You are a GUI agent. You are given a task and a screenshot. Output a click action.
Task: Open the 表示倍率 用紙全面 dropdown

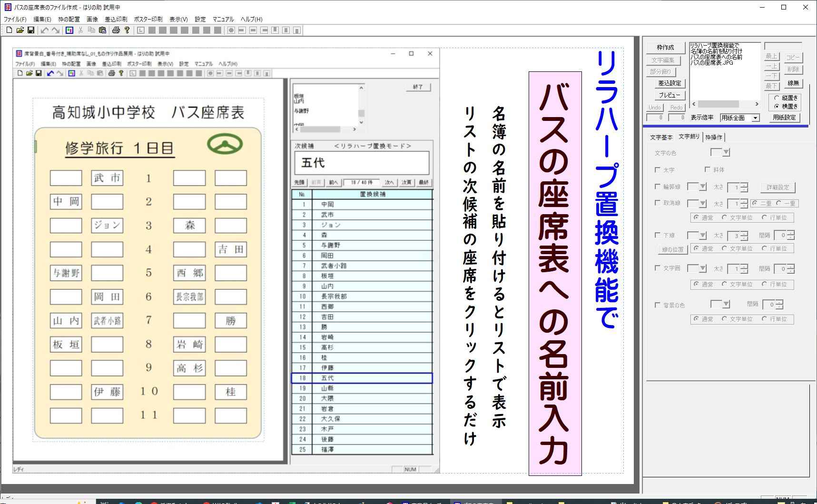point(740,118)
